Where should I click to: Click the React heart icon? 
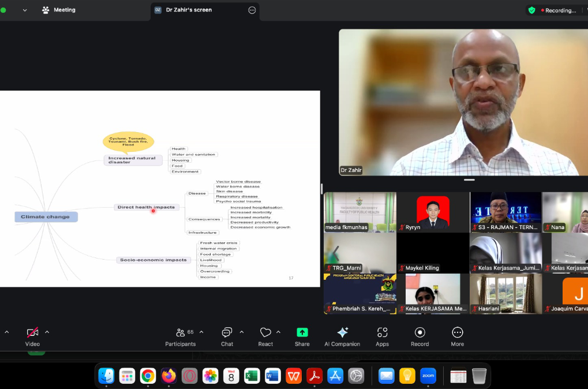point(265,333)
